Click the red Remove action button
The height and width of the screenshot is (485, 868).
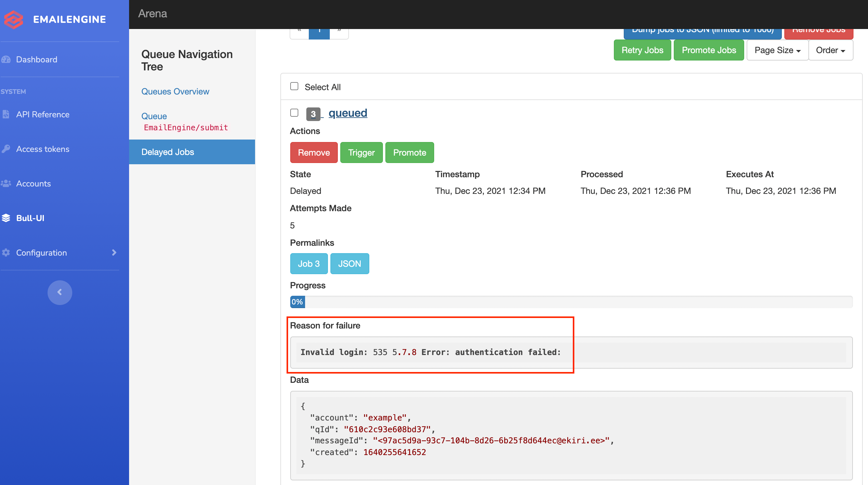tap(313, 153)
